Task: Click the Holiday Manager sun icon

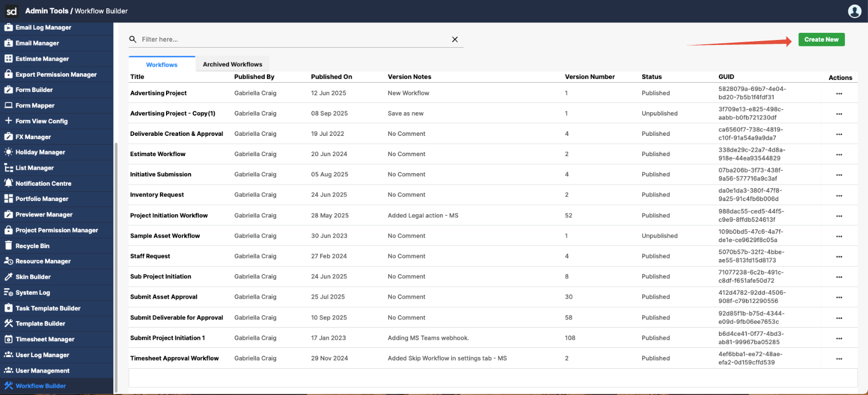Action: click(8, 152)
